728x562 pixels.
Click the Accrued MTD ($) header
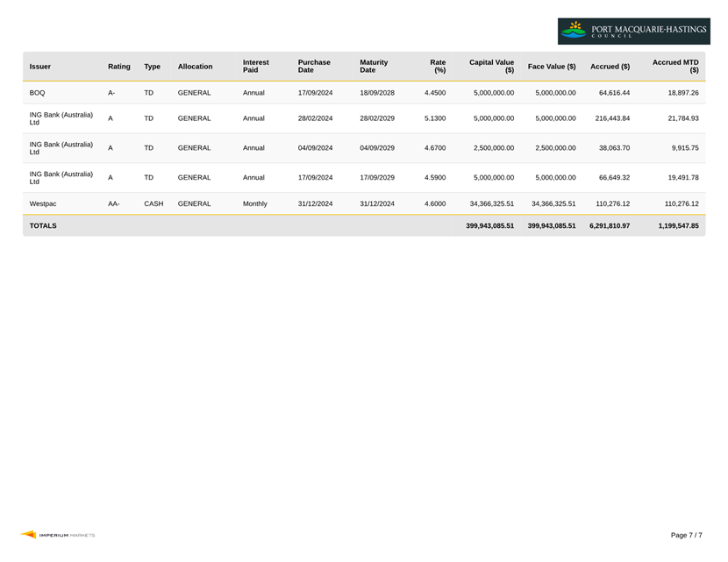pyautogui.click(x=675, y=66)
